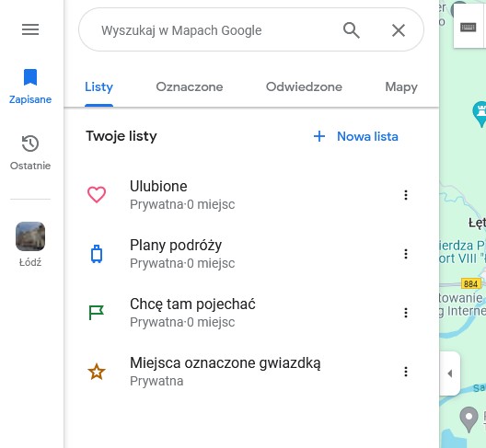Open the Zapisane bookmark sidebar item

pos(30,86)
